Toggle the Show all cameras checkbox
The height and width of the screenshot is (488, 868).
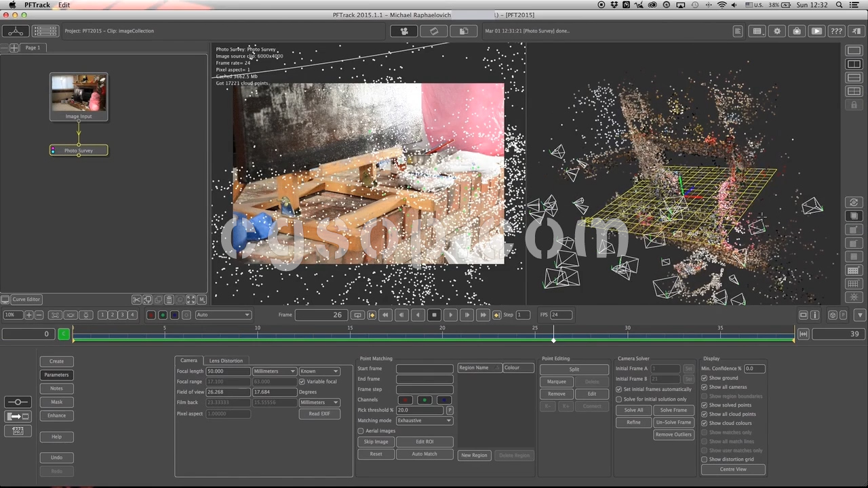[x=704, y=387]
